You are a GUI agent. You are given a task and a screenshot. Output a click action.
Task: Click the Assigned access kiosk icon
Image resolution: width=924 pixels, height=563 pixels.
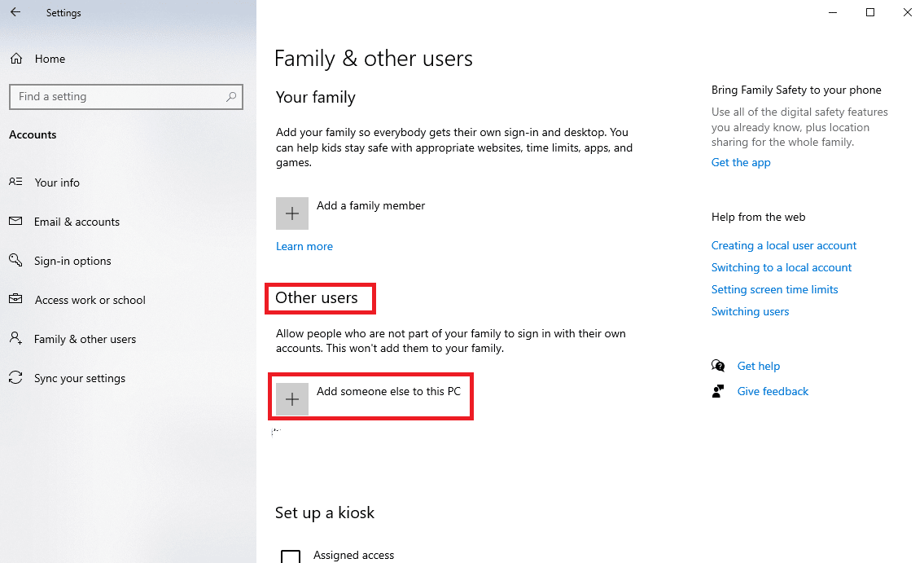(x=291, y=556)
